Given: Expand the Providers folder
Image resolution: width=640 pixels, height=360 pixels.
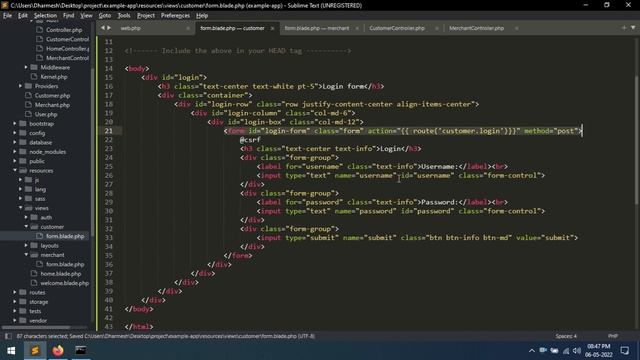Looking at the screenshot, I should coord(20,86).
